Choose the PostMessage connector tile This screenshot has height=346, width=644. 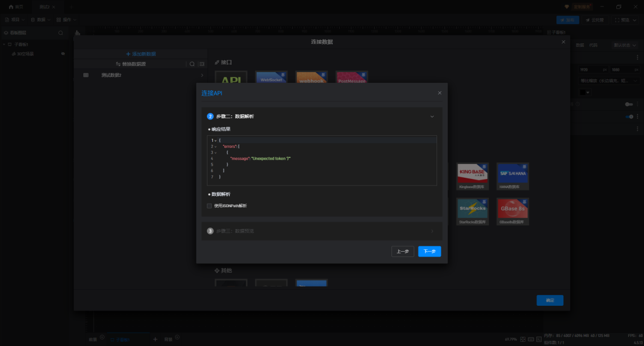coord(352,77)
